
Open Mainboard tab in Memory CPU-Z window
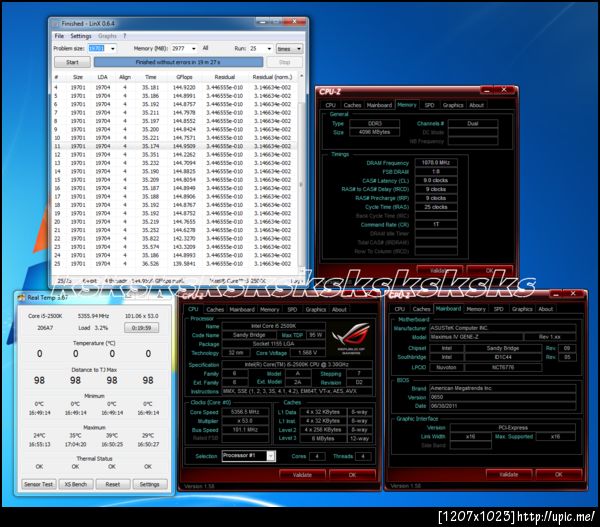point(379,105)
